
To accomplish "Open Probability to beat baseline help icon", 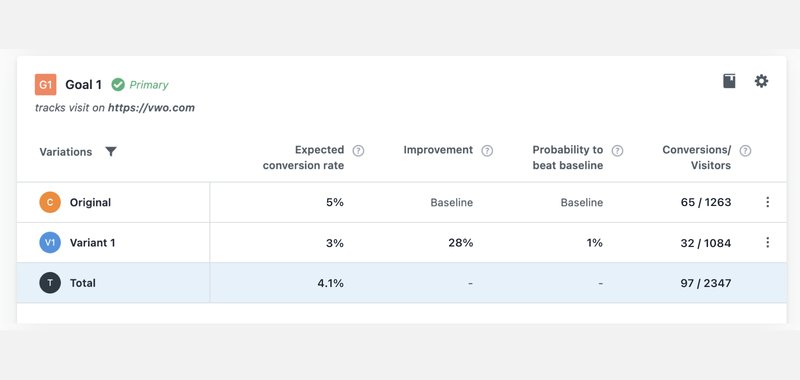I will pyautogui.click(x=617, y=151).
